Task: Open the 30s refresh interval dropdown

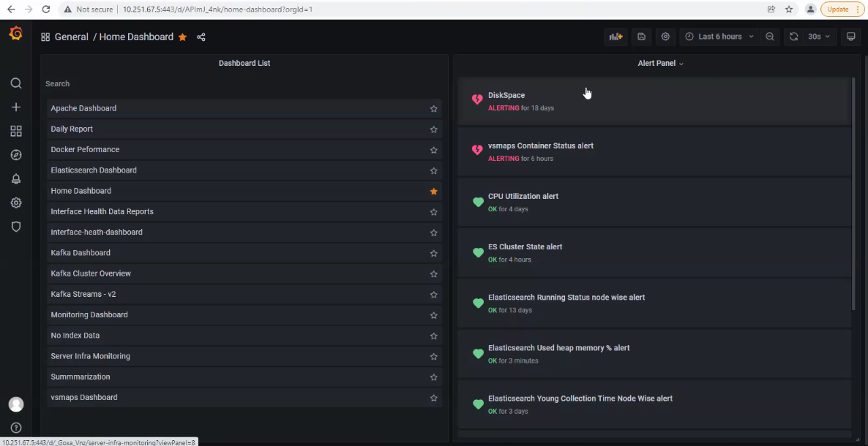Action: pos(819,37)
